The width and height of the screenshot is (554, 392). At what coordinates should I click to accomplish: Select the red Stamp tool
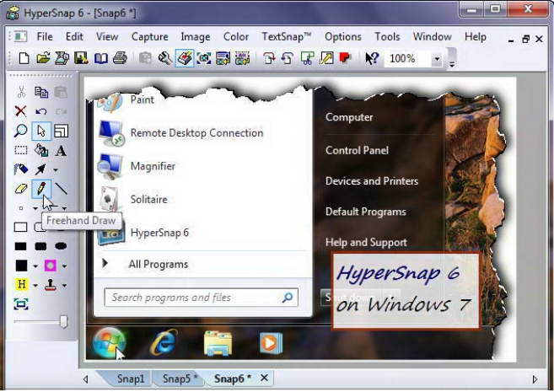(x=51, y=285)
